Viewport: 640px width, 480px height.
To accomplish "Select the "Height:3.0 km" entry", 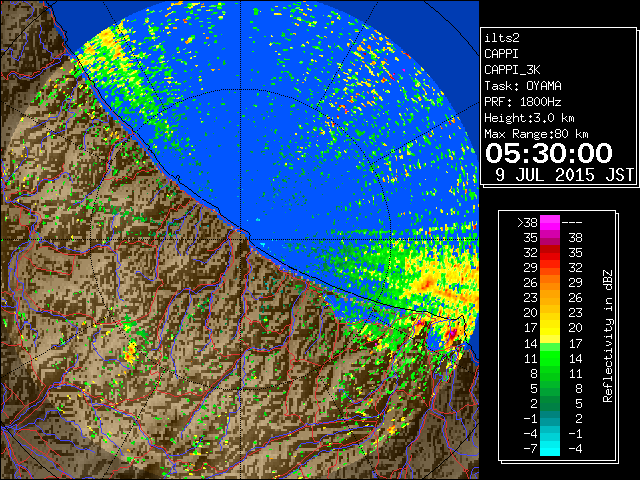I will (x=529, y=118).
